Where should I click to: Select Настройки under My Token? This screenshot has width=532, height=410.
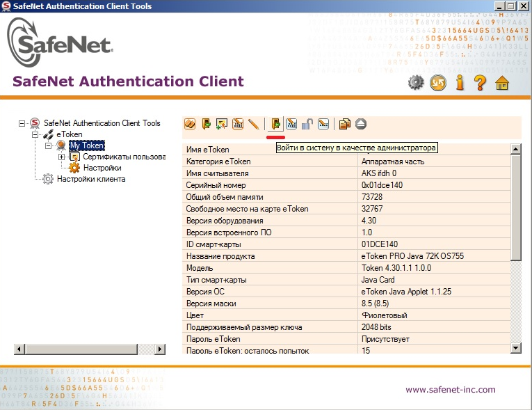[102, 168]
